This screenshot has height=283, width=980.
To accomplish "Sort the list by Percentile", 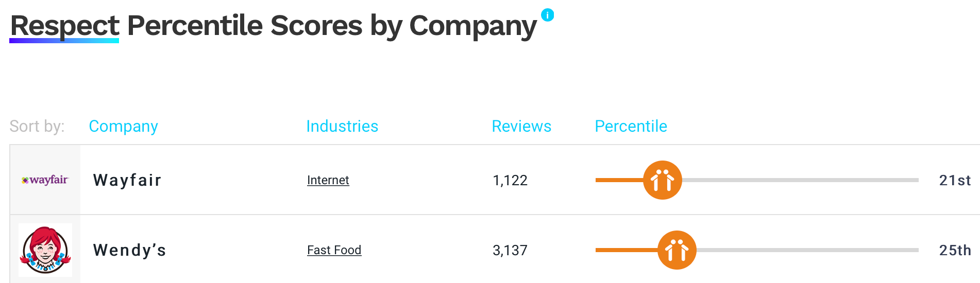I will (631, 126).
